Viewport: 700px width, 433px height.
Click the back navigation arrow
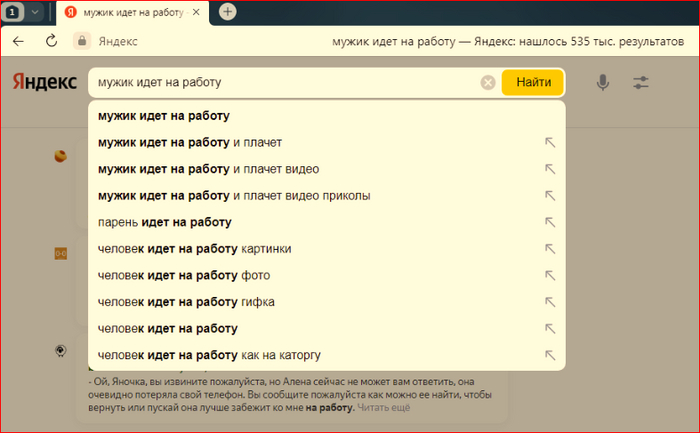pos(19,41)
